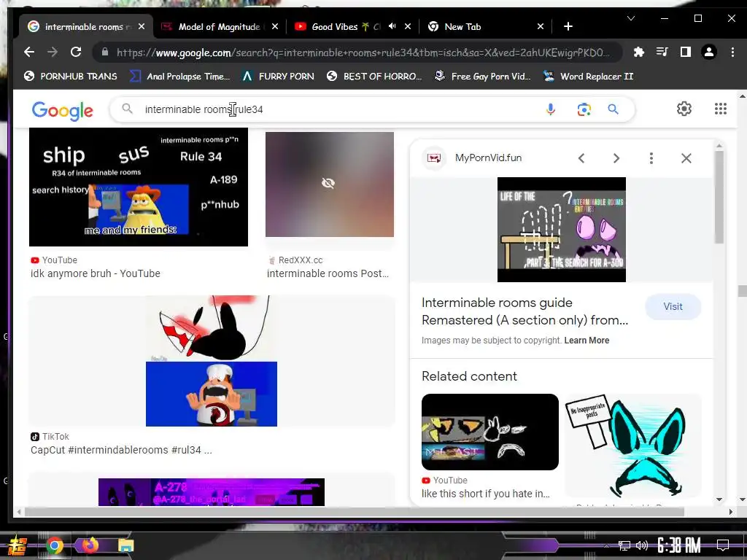Submit search with blue magnifier button
The image size is (747, 560).
coord(613,109)
